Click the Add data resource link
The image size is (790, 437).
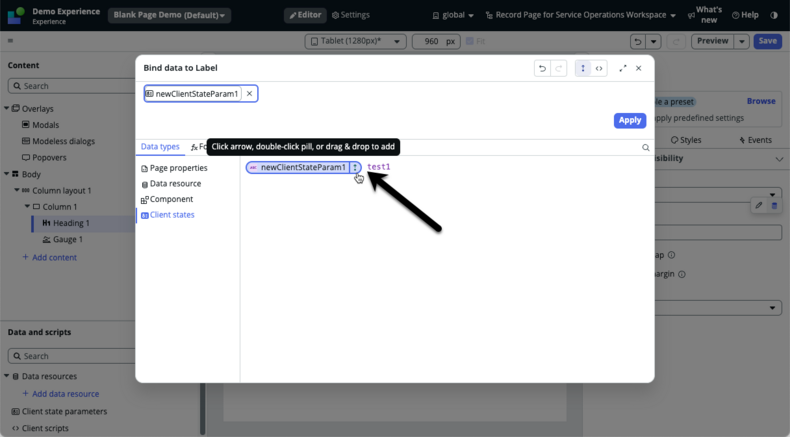(60, 394)
